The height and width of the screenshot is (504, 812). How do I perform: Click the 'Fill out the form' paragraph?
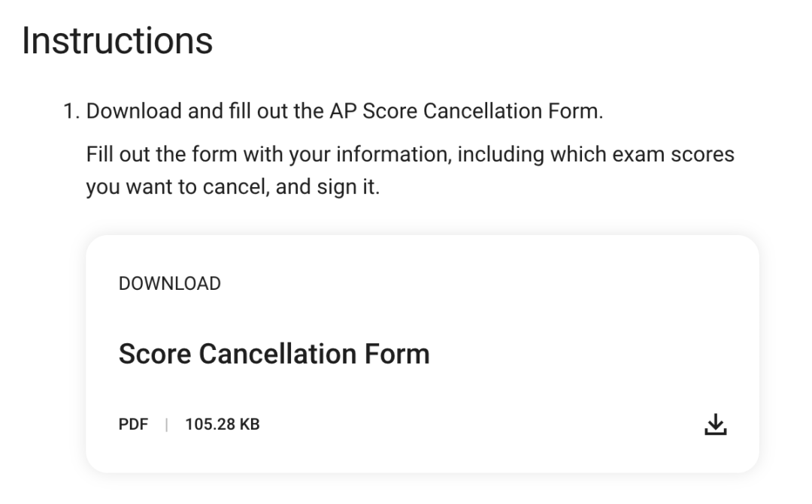click(411, 171)
